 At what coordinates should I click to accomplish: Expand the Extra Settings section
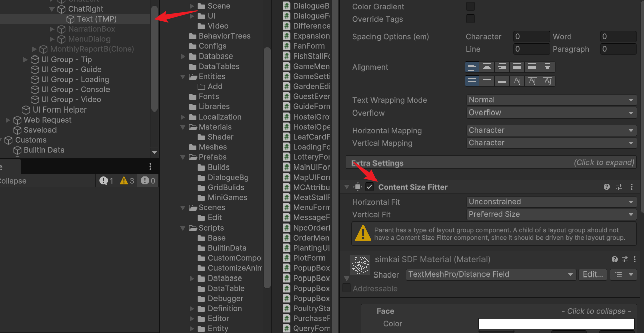(491, 162)
